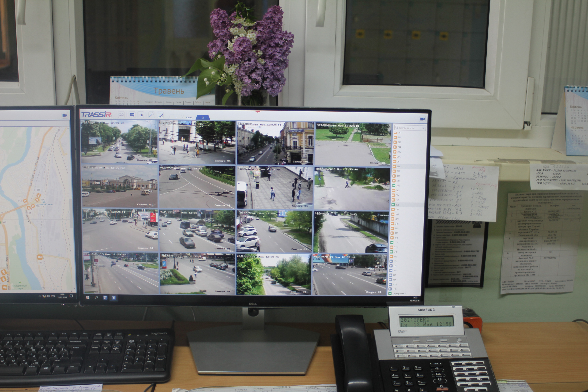
Task: Toggle camera list panel icon top right
Action: click(x=422, y=119)
